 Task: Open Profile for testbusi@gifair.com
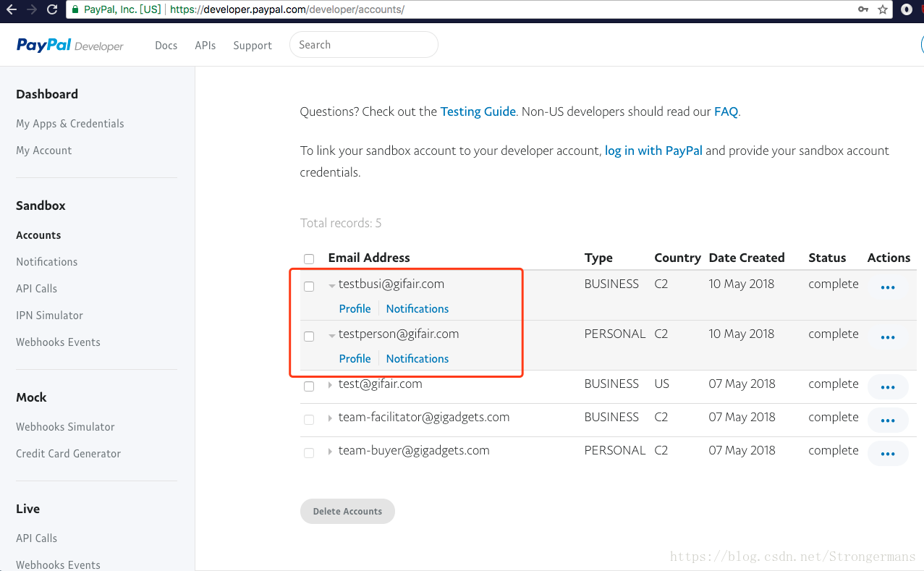[355, 309]
